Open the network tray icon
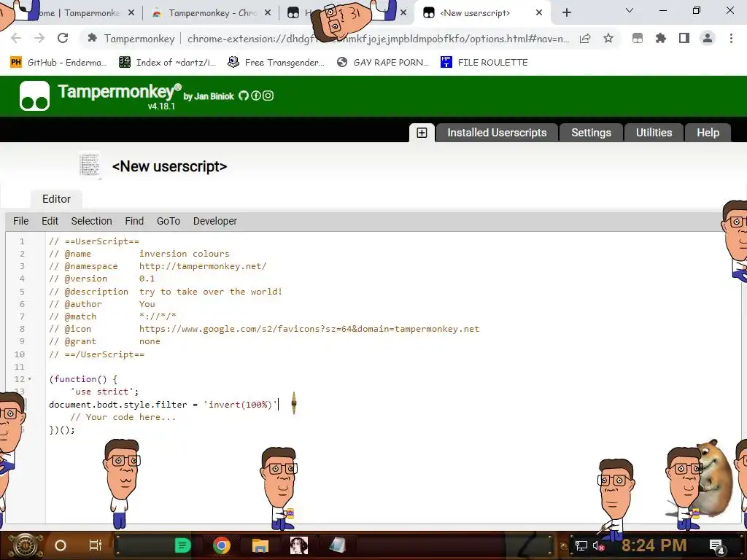Viewport: 747px width, 560px height. click(581, 546)
